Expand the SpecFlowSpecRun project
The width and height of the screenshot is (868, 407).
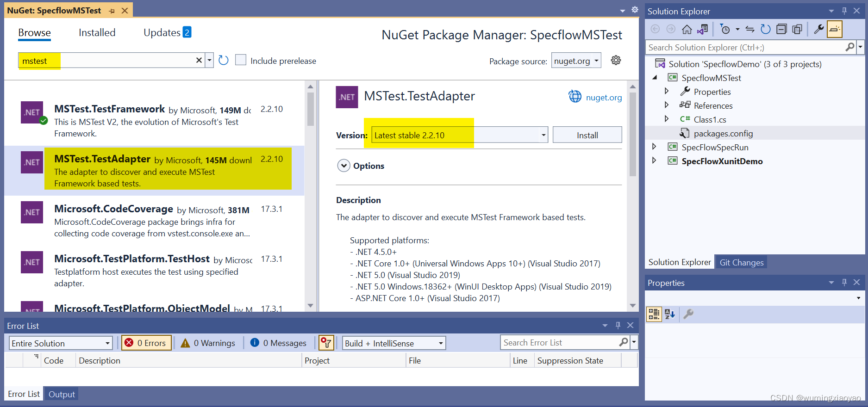click(654, 147)
